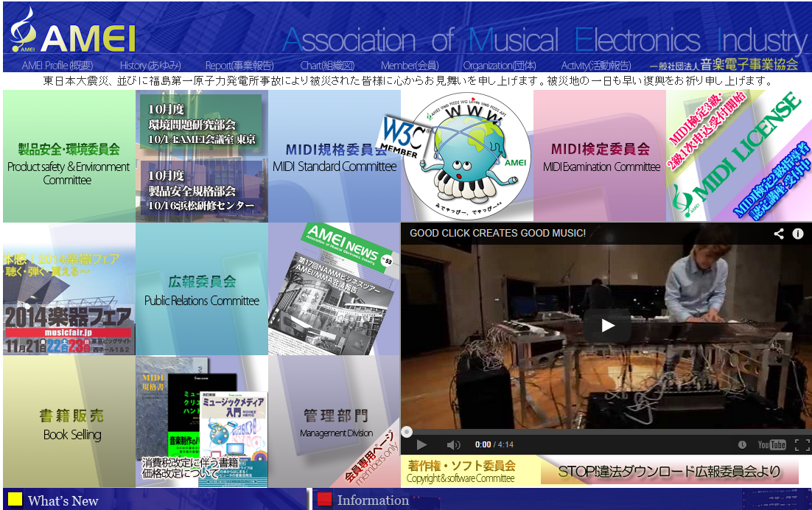Viewport: 812px width, 510px height.
Task: Click the video info icon
Action: (797, 234)
